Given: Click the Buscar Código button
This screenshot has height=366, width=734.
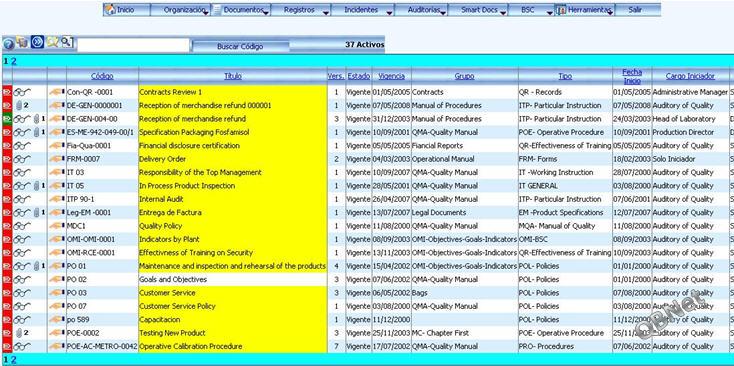Looking at the screenshot, I should 240,47.
